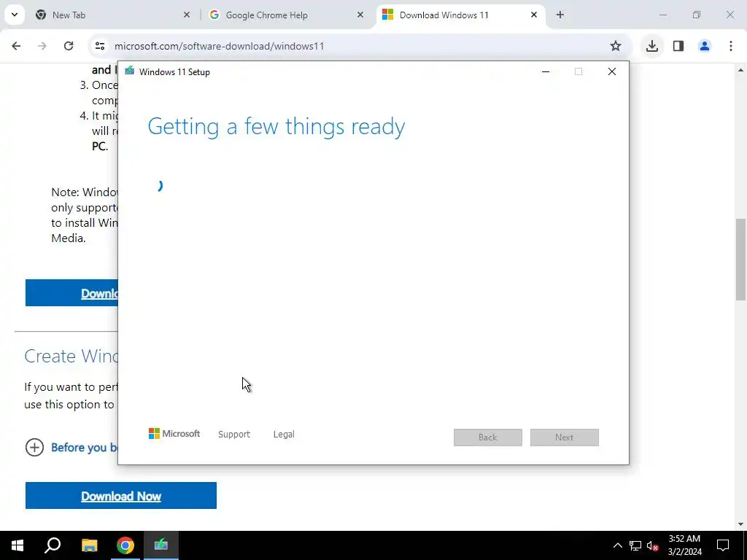View site information icon in address bar
This screenshot has width=747, height=560.
tap(99, 46)
